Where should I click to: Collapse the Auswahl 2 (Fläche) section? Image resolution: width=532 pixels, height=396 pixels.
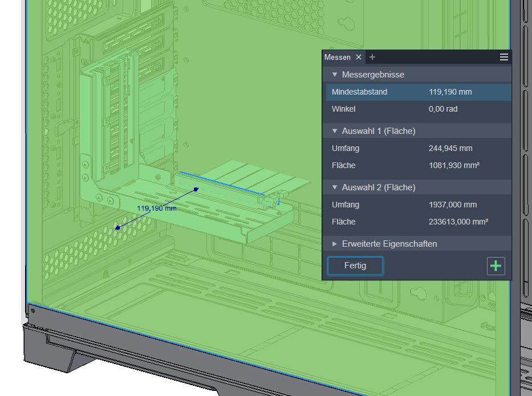click(x=335, y=187)
